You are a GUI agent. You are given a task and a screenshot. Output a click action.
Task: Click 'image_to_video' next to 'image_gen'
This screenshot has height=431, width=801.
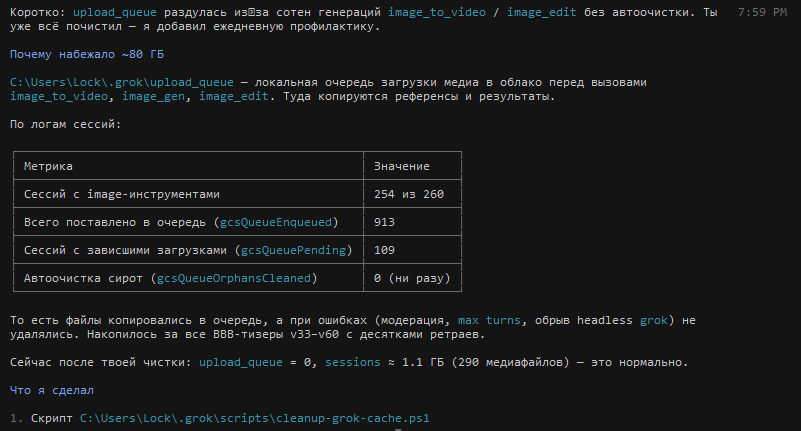click(x=59, y=97)
